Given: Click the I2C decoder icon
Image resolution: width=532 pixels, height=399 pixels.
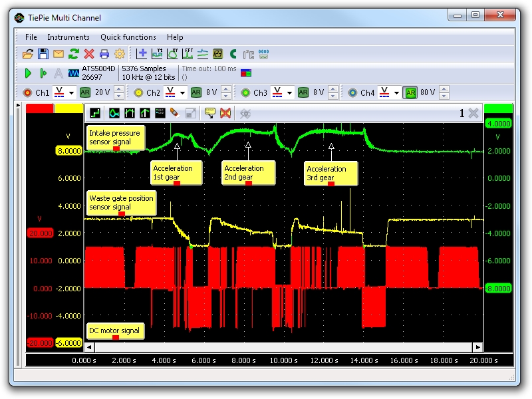Looking at the screenshot, I should [249, 54].
